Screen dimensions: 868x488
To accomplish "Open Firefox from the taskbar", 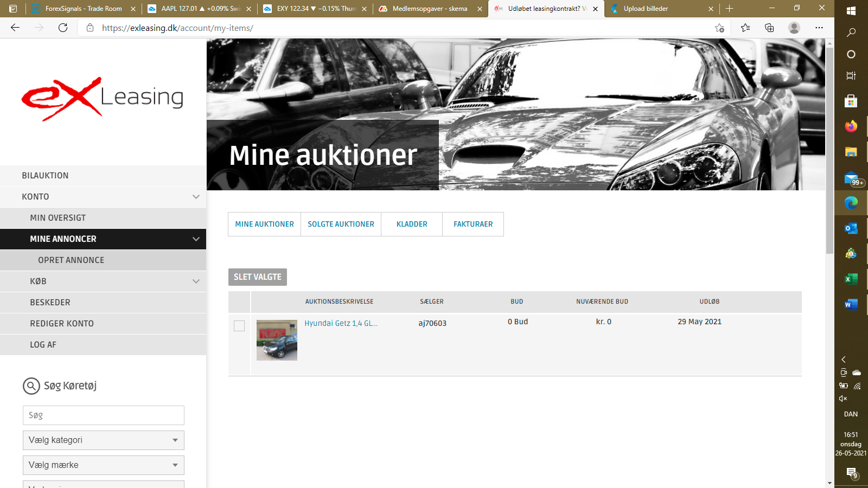I will (x=851, y=126).
